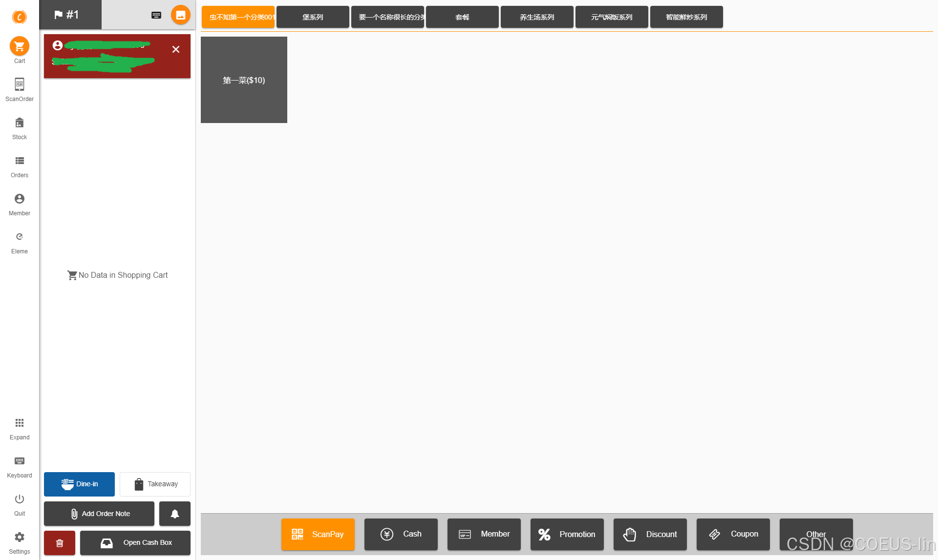Click the bell notification button
Screen dimensions: 938x560
(174, 514)
